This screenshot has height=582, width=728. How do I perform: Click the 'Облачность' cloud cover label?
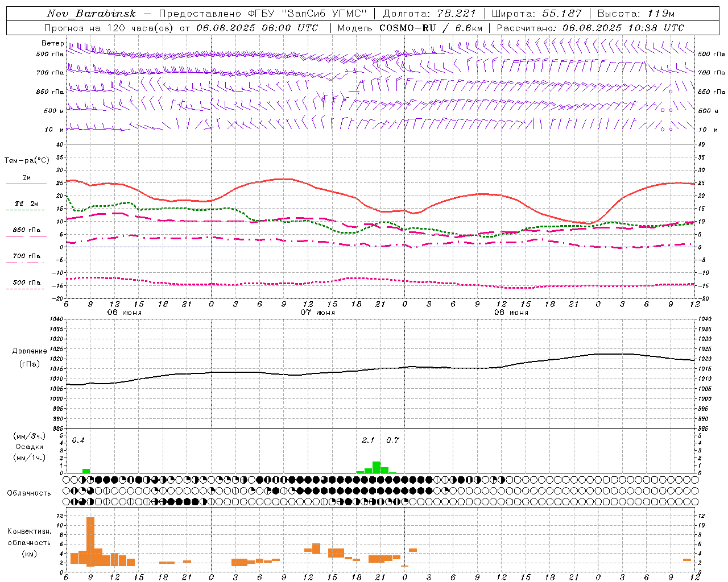point(29,493)
